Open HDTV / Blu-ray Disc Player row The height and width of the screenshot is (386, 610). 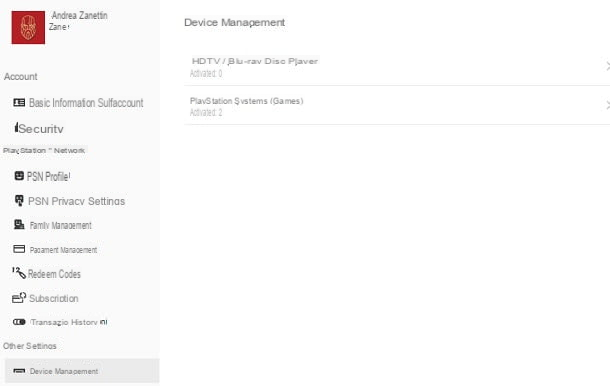[x=397, y=67]
